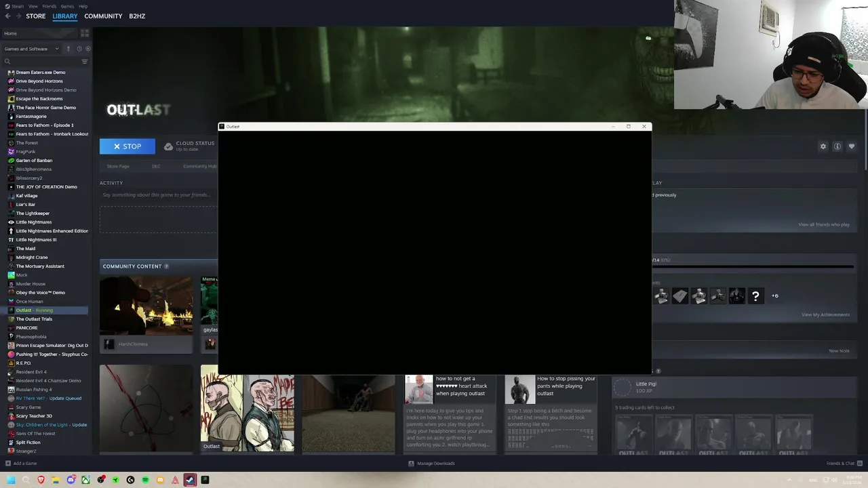Open Spotify from the taskbar
The image size is (868, 488).
pyautogui.click(x=145, y=480)
